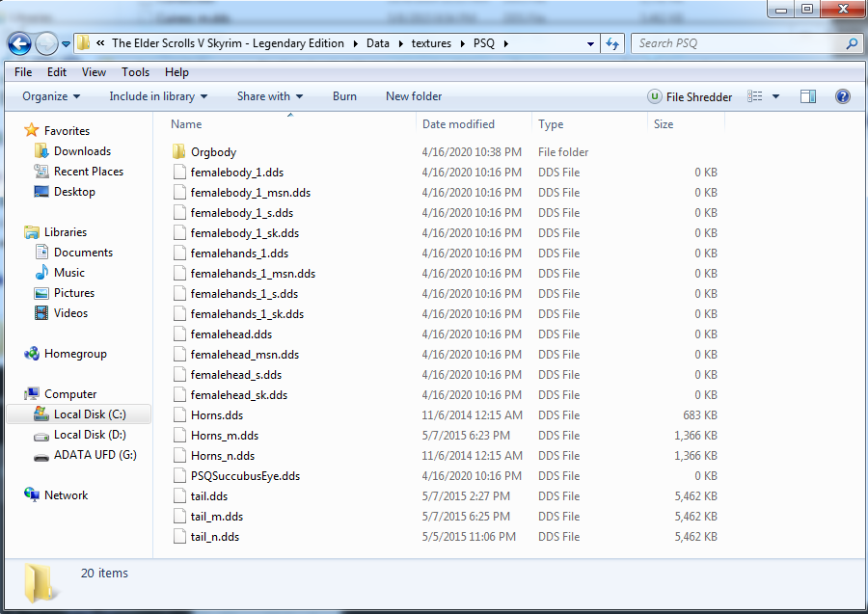Open the Share with dropdown

(270, 96)
